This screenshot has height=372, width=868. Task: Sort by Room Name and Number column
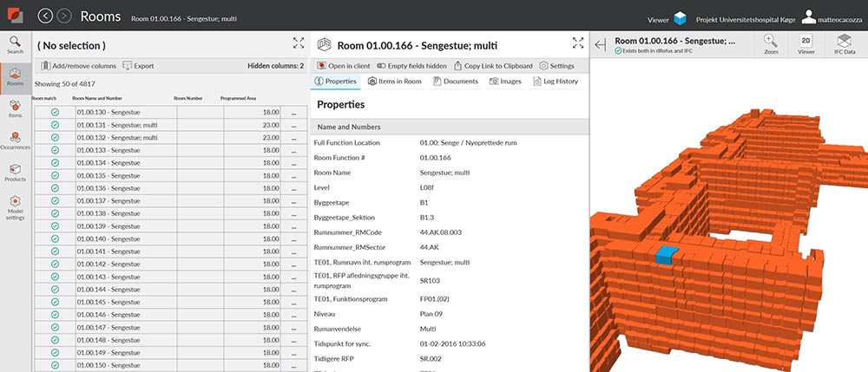pyautogui.click(x=97, y=98)
